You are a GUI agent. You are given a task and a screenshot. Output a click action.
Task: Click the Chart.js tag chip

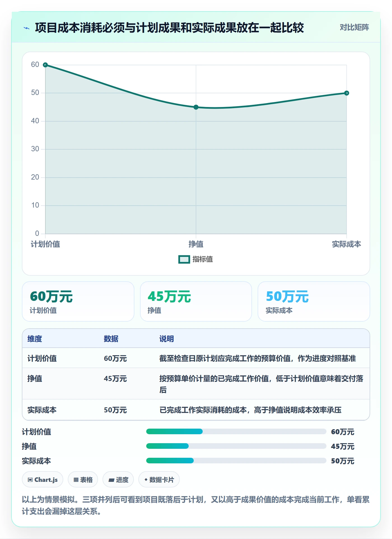click(x=43, y=480)
